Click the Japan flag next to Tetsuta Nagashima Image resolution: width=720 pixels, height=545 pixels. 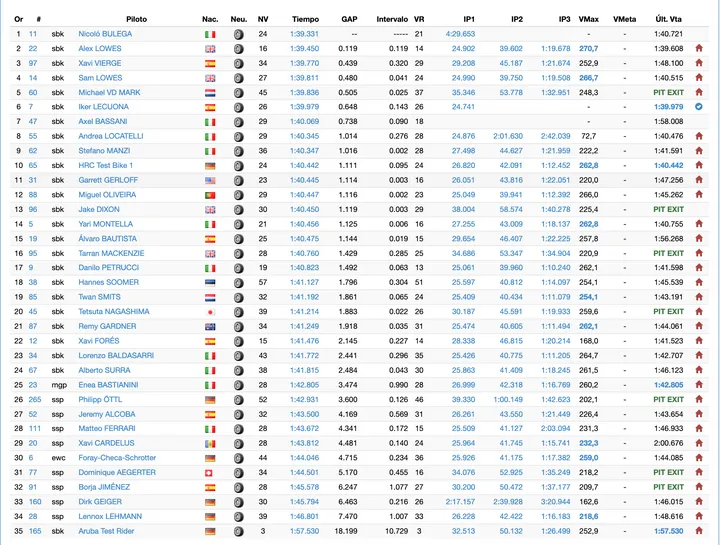point(210,312)
